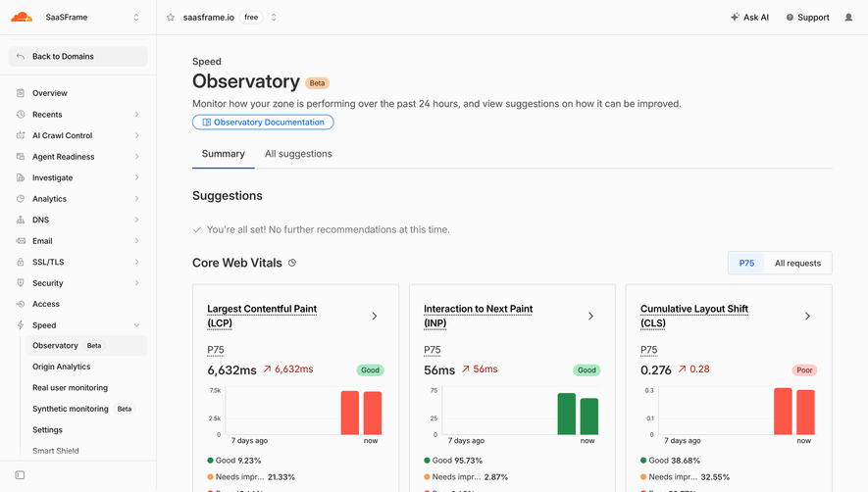This screenshot has height=492, width=868.
Task: Click the Email envelope icon
Action: [x=21, y=241]
